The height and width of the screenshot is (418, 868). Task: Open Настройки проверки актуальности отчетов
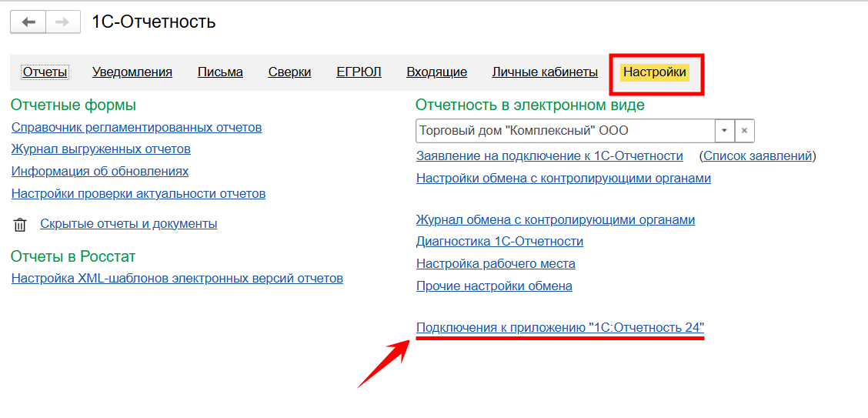[x=139, y=194]
